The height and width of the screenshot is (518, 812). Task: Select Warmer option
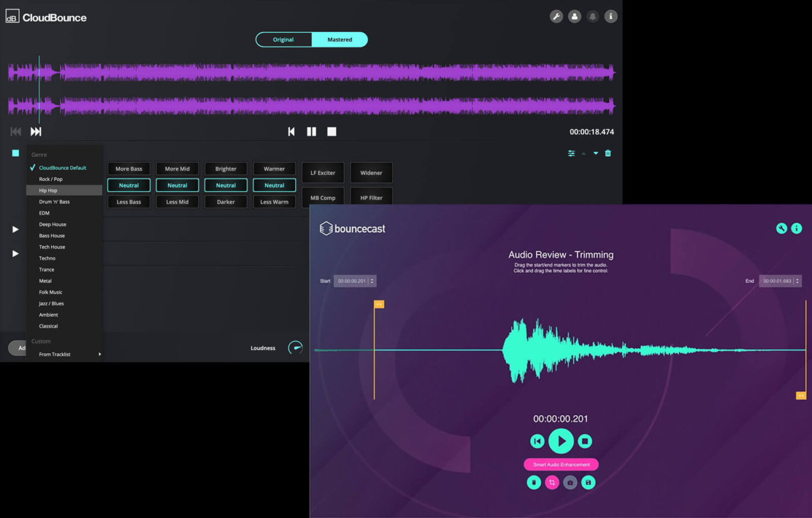coord(274,169)
